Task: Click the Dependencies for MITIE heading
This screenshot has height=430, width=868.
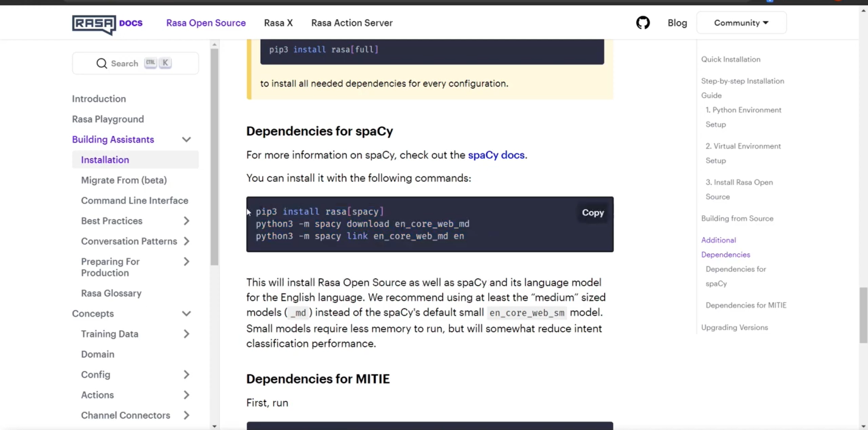Action: pos(318,379)
